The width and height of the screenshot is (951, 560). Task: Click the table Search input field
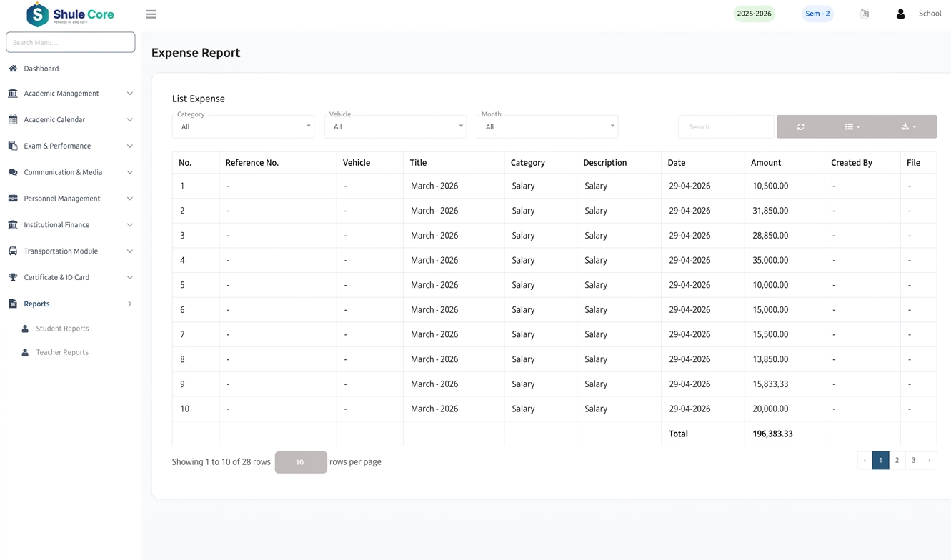point(726,126)
